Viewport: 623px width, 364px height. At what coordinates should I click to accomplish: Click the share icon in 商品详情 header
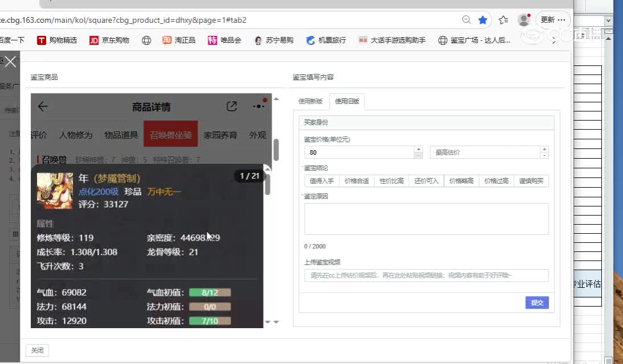pos(232,106)
